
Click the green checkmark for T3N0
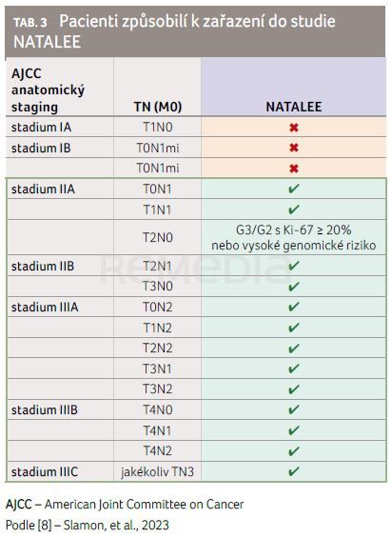tap(294, 287)
